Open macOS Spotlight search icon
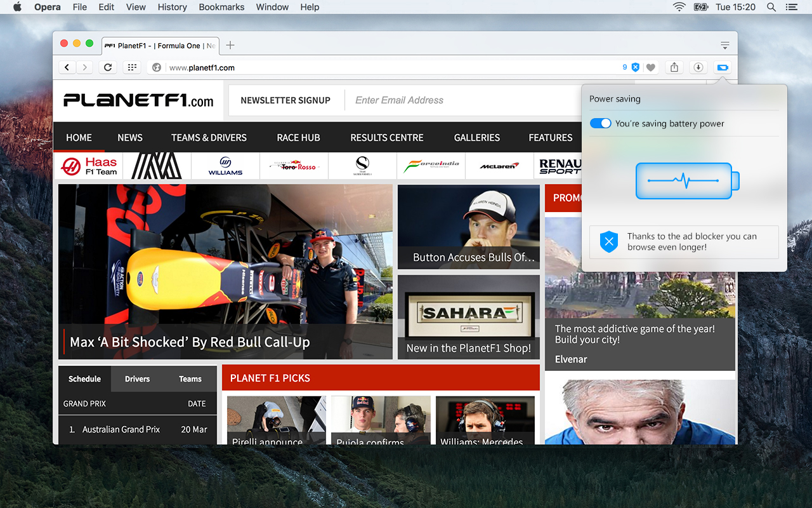 tap(771, 7)
